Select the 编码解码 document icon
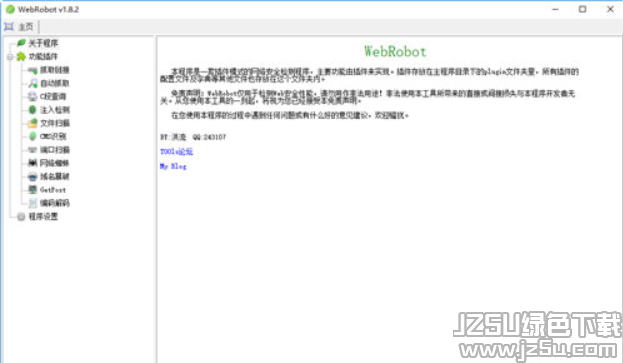 coord(33,203)
